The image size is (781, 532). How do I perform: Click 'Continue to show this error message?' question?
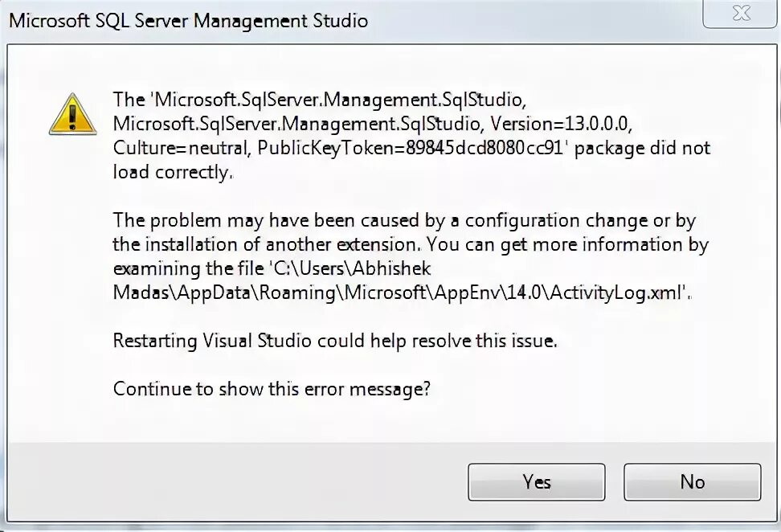[272, 389]
